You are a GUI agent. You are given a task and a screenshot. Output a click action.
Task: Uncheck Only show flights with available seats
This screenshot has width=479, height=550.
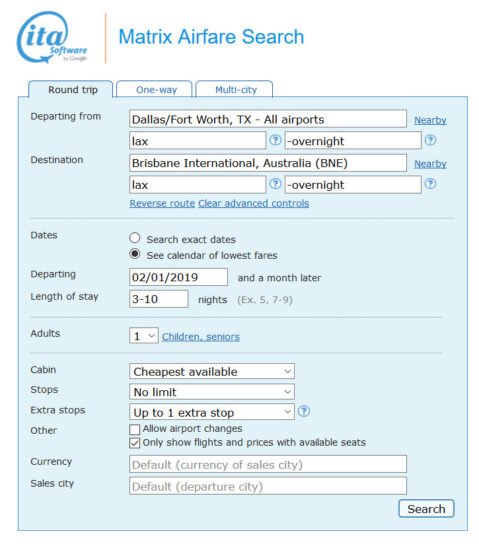[x=135, y=443]
